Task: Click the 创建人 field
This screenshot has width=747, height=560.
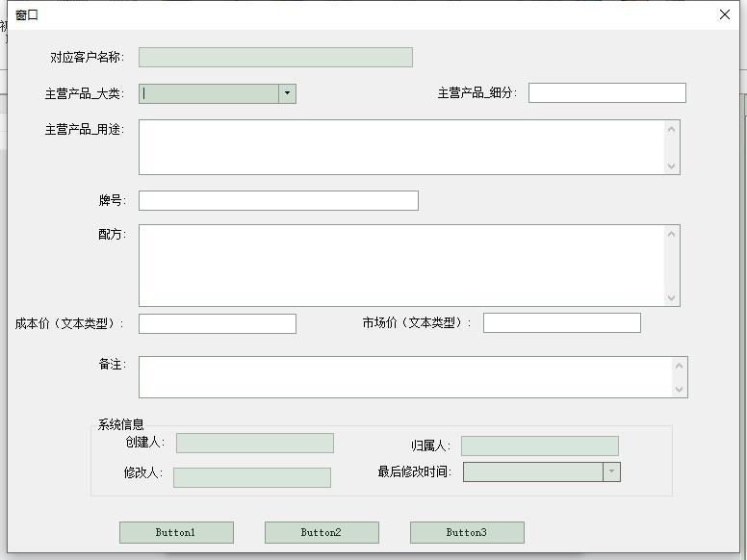Action: [x=255, y=443]
